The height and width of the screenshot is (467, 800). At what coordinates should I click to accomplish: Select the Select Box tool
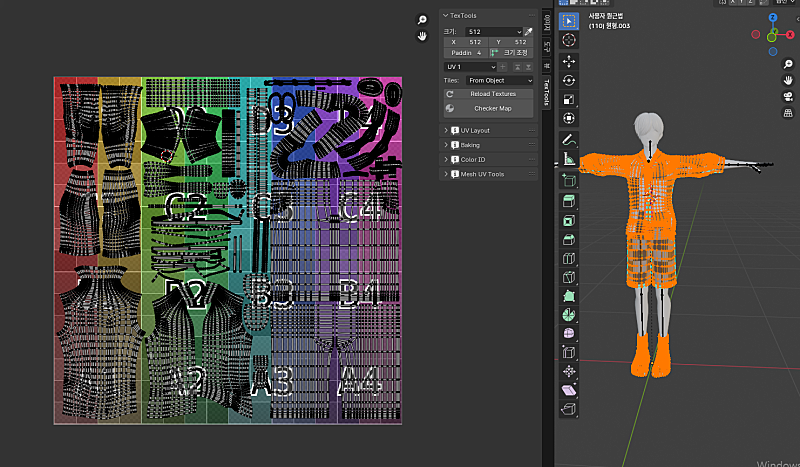point(569,20)
